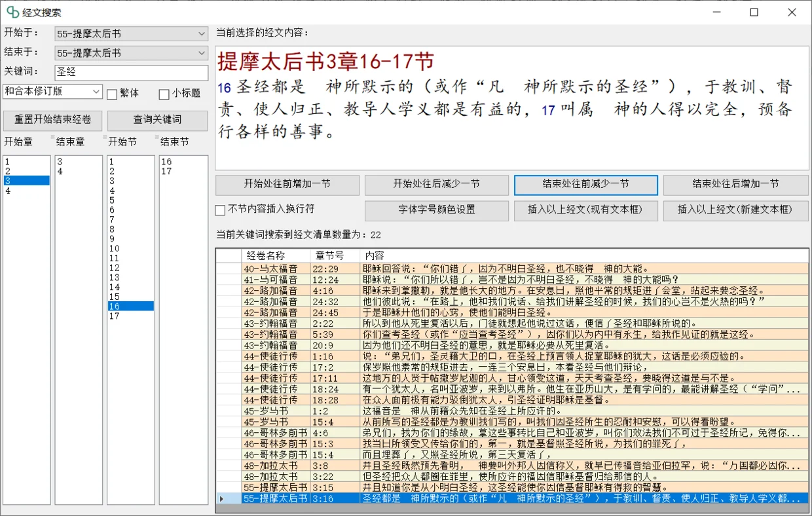812x516 pixels.
Task: Select the 44-使徒行传 17:11 result row
Action: [x=512, y=378]
